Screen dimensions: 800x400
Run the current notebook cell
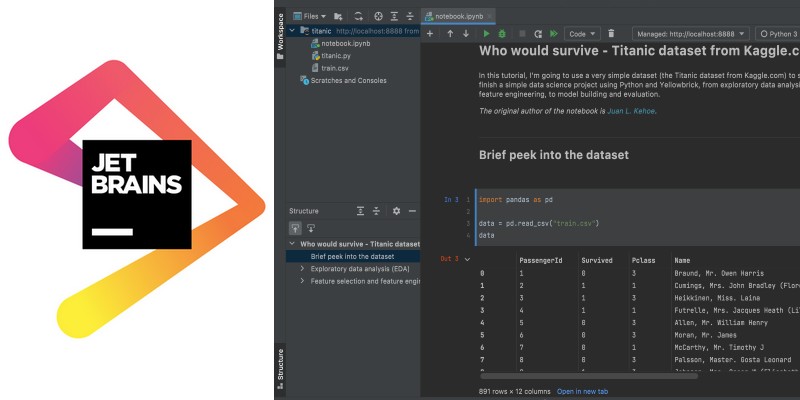coord(487,34)
